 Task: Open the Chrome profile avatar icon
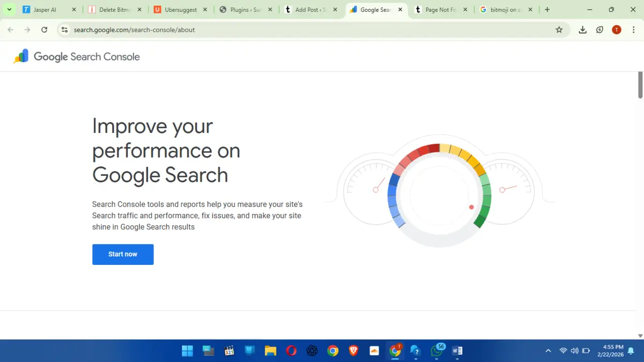click(x=617, y=30)
